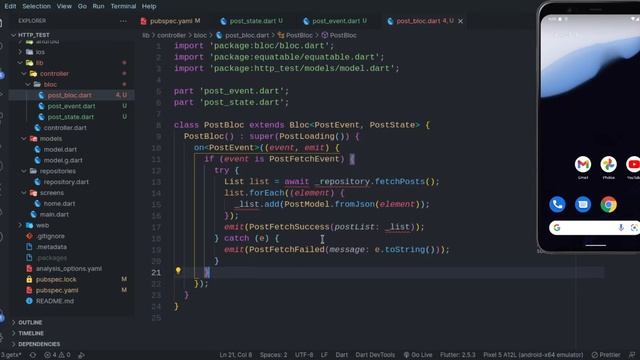
Task: Close the post_bloc.dart tab
Action: (460, 21)
